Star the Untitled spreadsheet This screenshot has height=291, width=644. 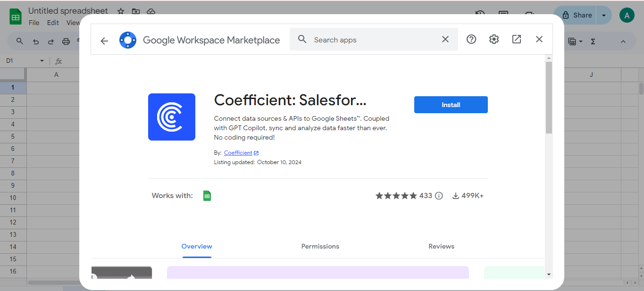coord(121,11)
